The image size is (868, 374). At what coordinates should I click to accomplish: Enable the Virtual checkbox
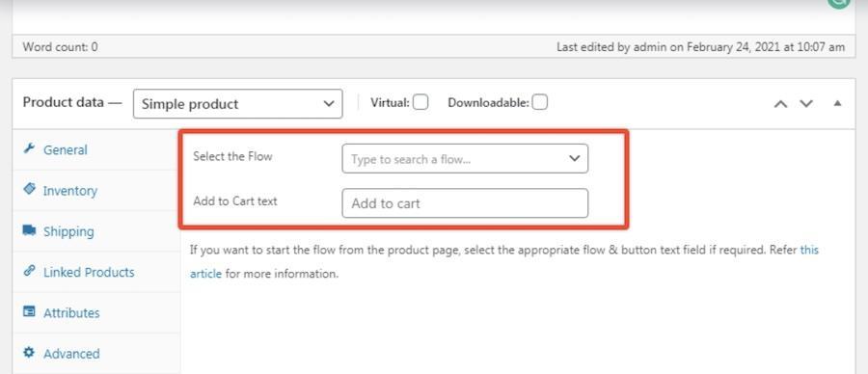point(420,102)
